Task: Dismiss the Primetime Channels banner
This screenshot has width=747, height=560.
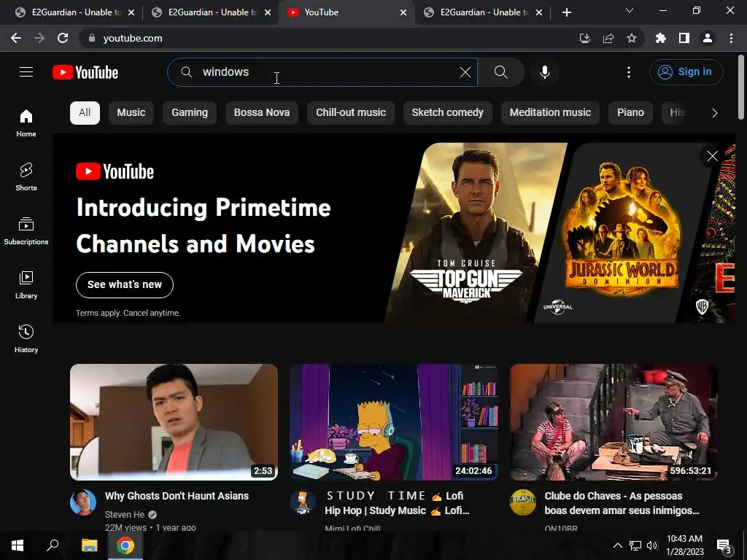Action: click(712, 156)
